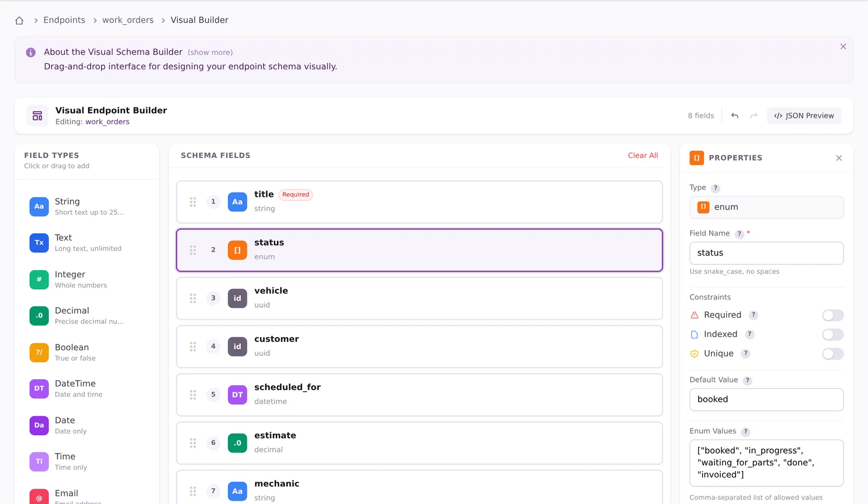Toggle the Unique constraint switch

[833, 354]
